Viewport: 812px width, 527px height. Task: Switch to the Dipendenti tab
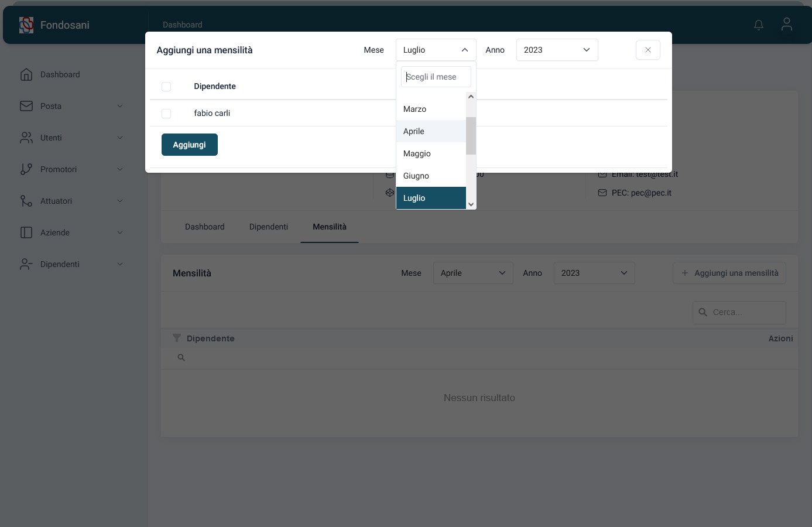pyautogui.click(x=268, y=227)
